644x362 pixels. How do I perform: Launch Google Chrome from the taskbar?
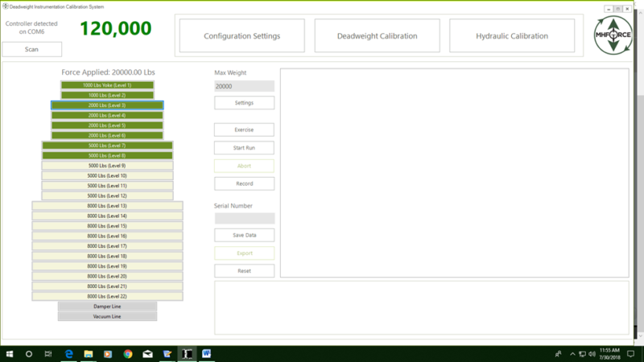pyautogui.click(x=128, y=354)
